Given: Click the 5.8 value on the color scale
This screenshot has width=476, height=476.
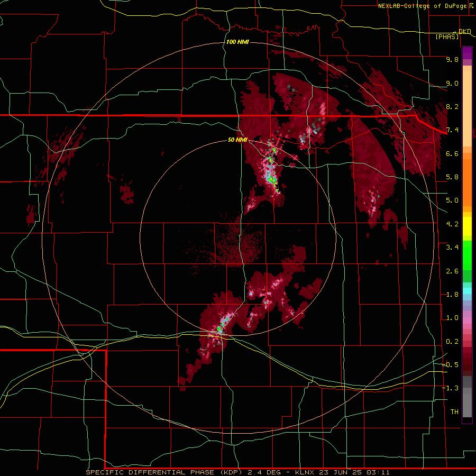Looking at the screenshot, I should (x=452, y=177).
